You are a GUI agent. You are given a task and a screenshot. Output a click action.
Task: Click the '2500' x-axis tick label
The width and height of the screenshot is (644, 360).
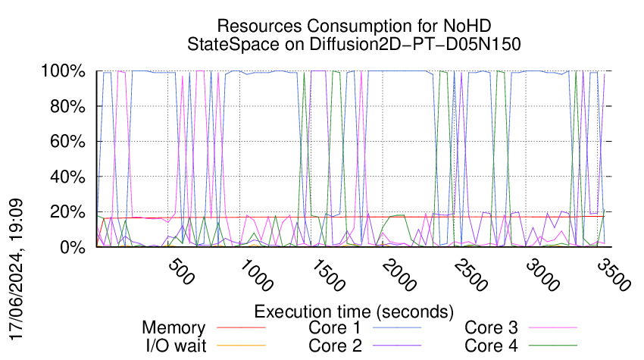click(x=470, y=275)
